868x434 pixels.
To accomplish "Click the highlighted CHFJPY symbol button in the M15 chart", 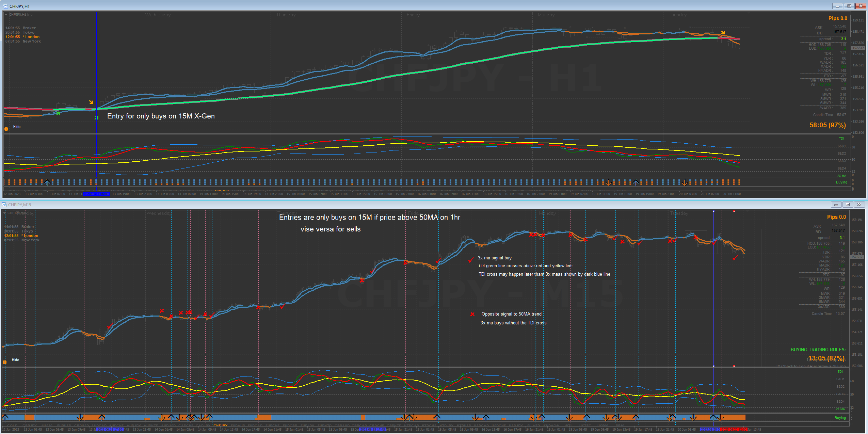I will coord(221,425).
